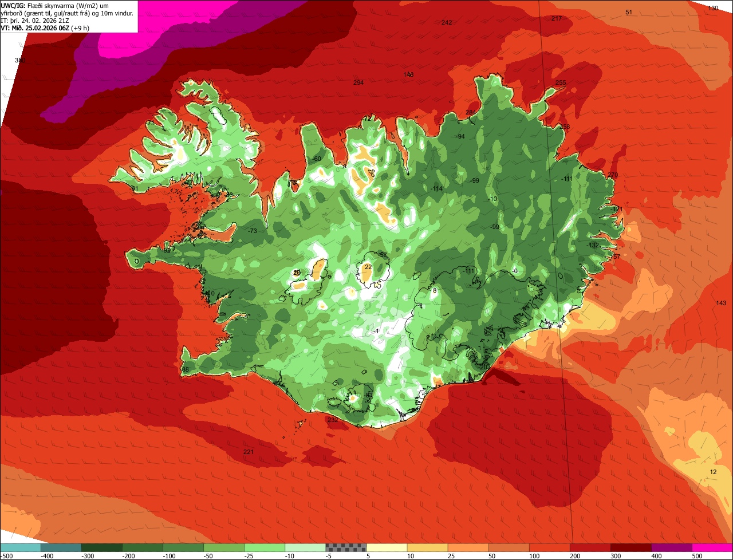Pick the light green -50 to -25 legend swatch
The width and height of the screenshot is (733, 560).
(223, 547)
